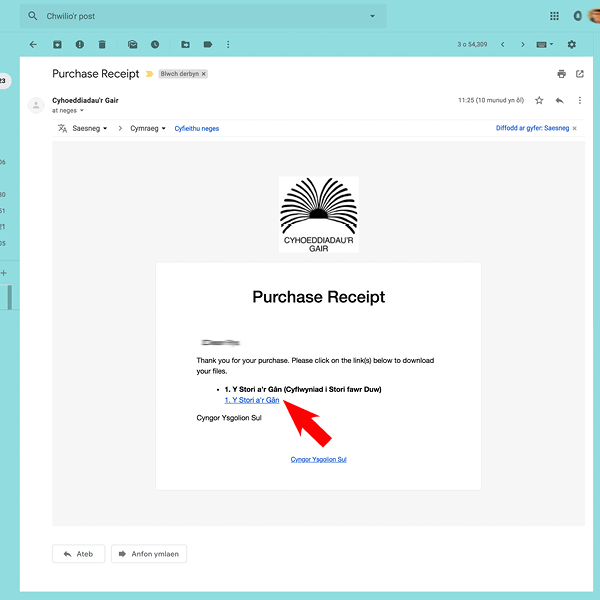The image size is (600, 600).
Task: Expand the 'Saesneg' source language dropdown
Action: click(89, 128)
